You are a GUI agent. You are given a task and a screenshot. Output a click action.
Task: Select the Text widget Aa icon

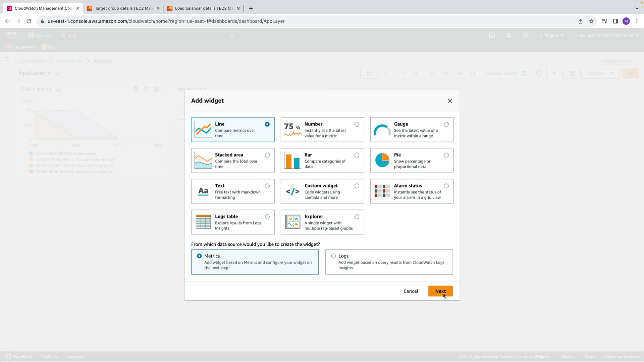pyautogui.click(x=203, y=191)
